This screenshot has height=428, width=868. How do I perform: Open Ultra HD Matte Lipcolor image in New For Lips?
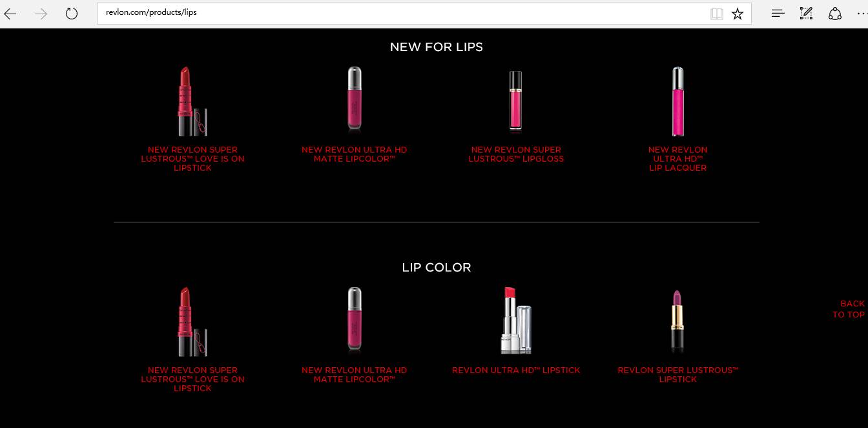(354, 100)
